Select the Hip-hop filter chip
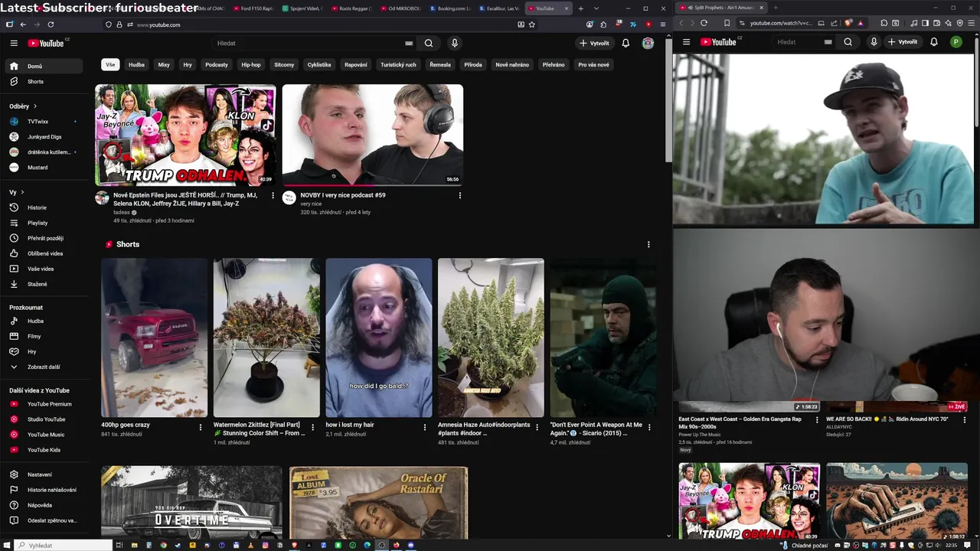This screenshot has width=980, height=551. [x=251, y=65]
